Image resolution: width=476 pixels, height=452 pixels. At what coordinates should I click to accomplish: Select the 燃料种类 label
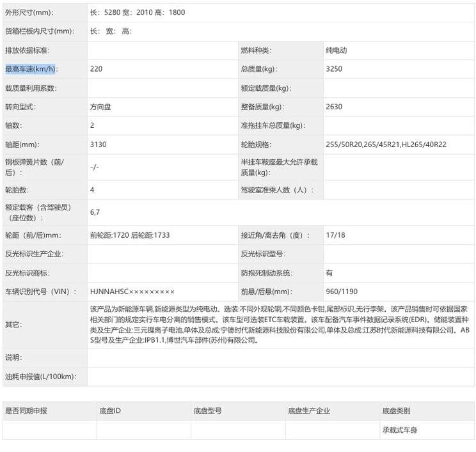click(256, 51)
